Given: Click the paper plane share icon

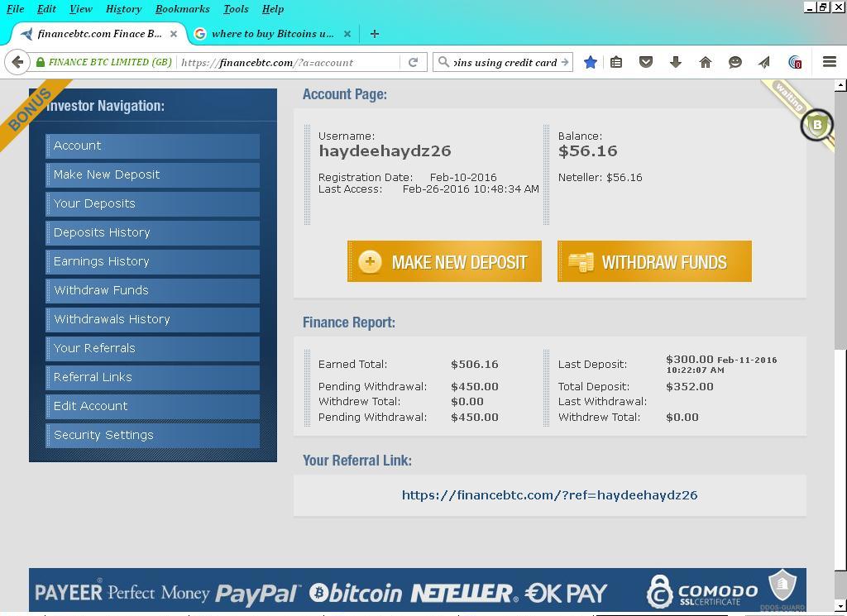Looking at the screenshot, I should [x=764, y=62].
